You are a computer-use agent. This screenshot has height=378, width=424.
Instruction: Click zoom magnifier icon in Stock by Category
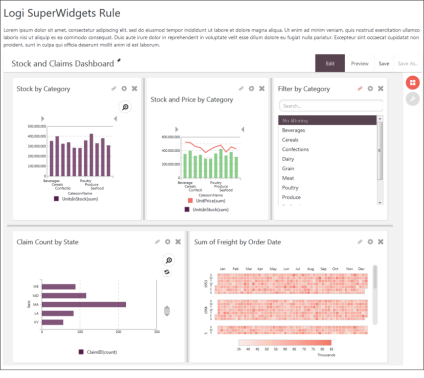coord(125,107)
